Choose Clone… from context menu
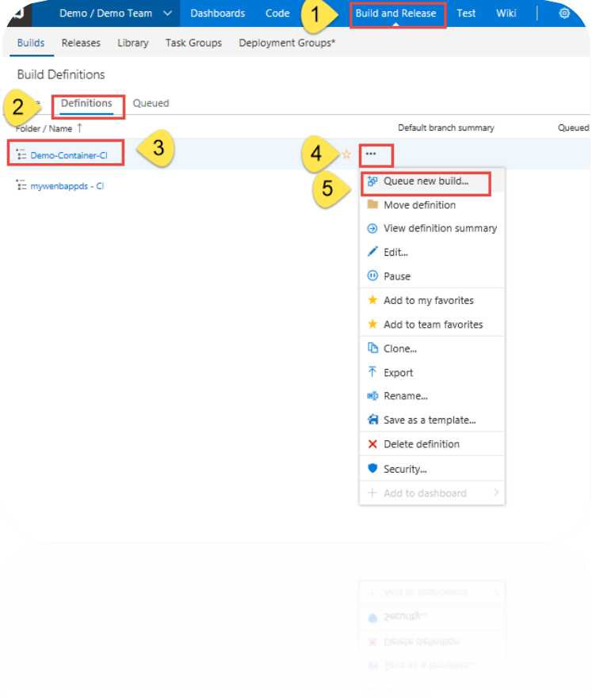Image resolution: width=592 pixels, height=700 pixels. pyautogui.click(x=432, y=348)
